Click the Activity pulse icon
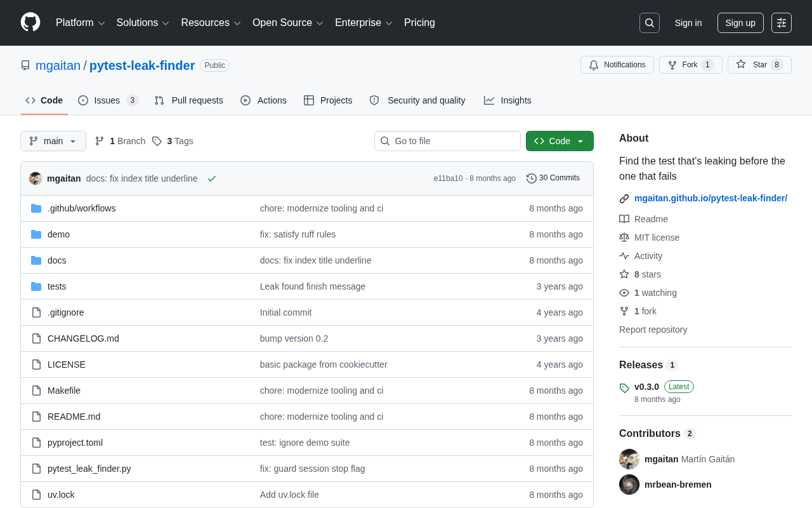This screenshot has height=508, width=812. 624,256
